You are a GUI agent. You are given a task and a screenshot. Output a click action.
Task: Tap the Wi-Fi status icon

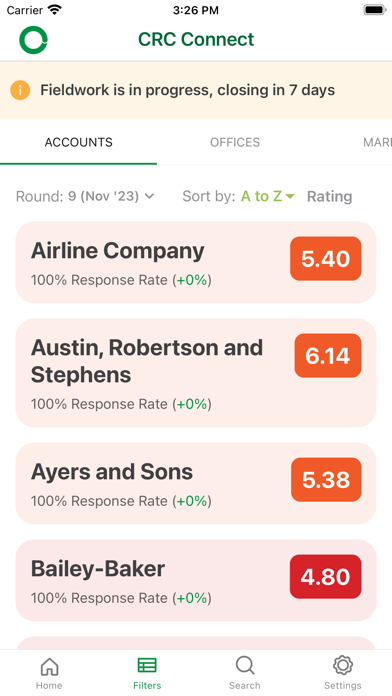pyautogui.click(x=55, y=10)
